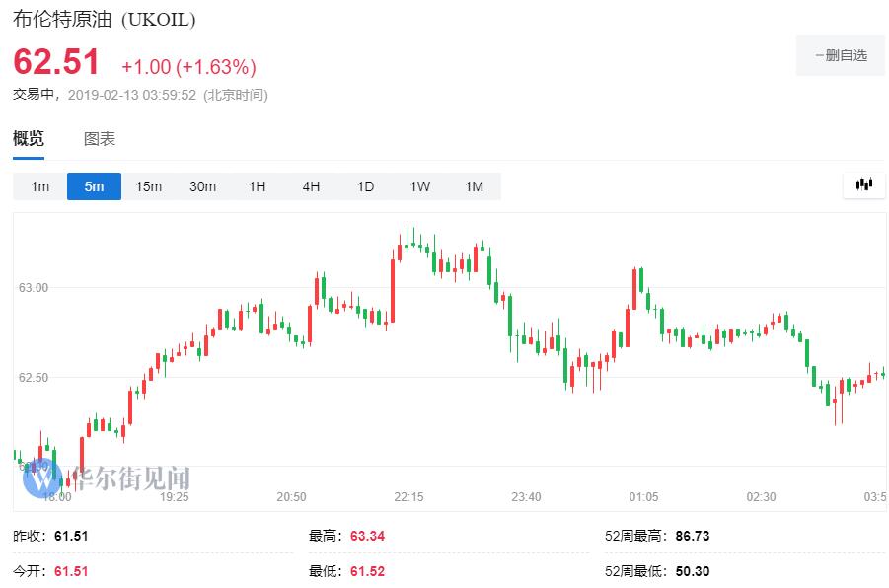Viewport: 889px width, 588px height.
Task: Open the 图表 chart tab
Action: (100, 139)
